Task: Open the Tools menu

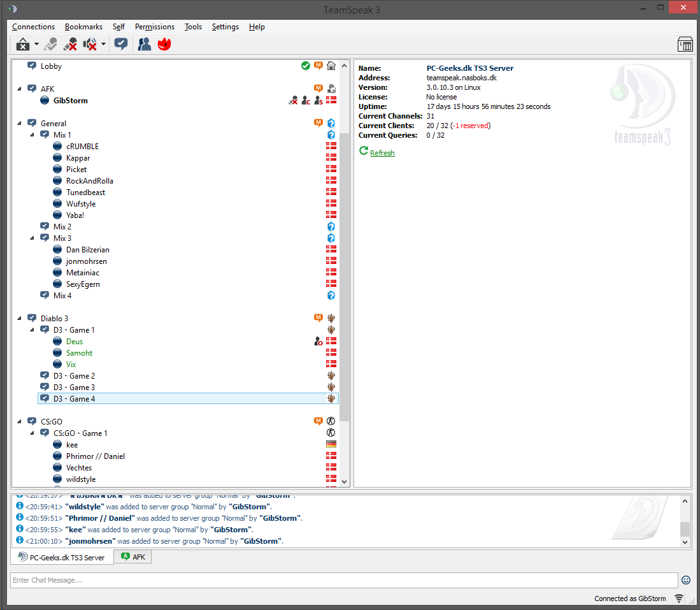Action: pos(193,27)
